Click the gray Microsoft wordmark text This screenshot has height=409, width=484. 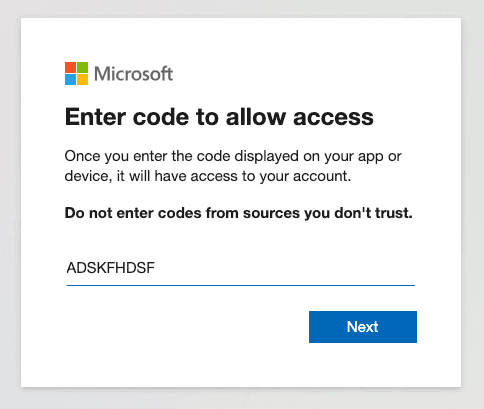click(x=133, y=74)
